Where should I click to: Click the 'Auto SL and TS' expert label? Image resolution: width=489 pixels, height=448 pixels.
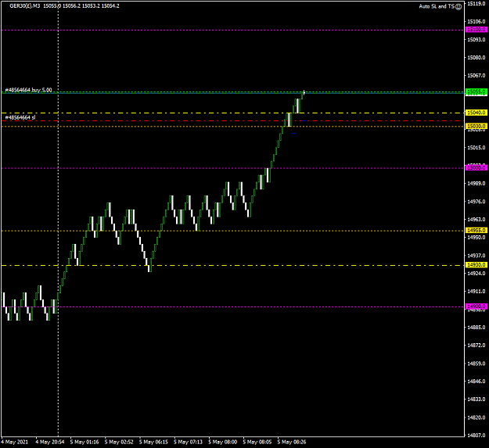click(x=437, y=6)
